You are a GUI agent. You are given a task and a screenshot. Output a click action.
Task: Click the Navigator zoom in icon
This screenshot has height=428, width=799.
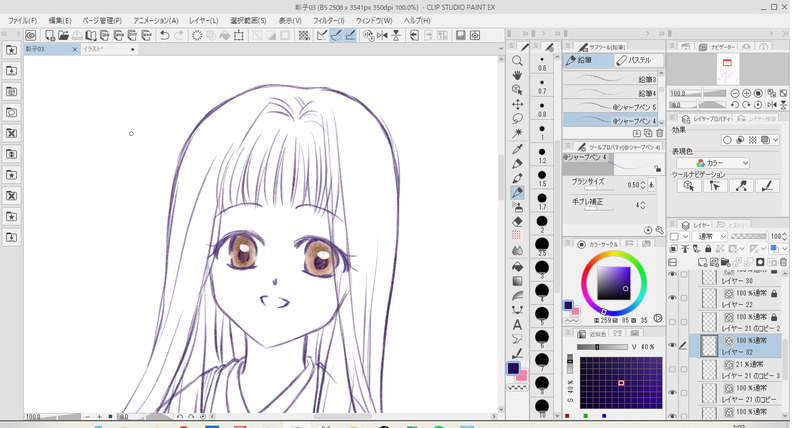[x=747, y=93]
